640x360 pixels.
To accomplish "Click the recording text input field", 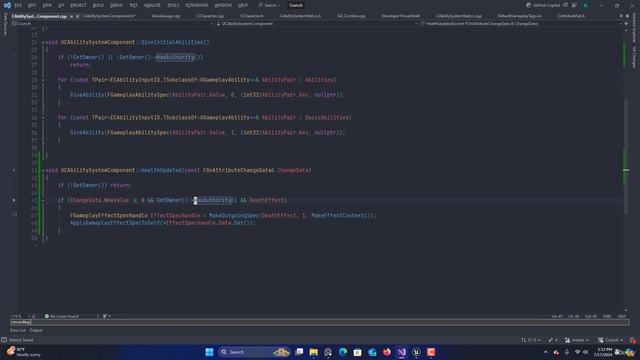I will (320, 322).
